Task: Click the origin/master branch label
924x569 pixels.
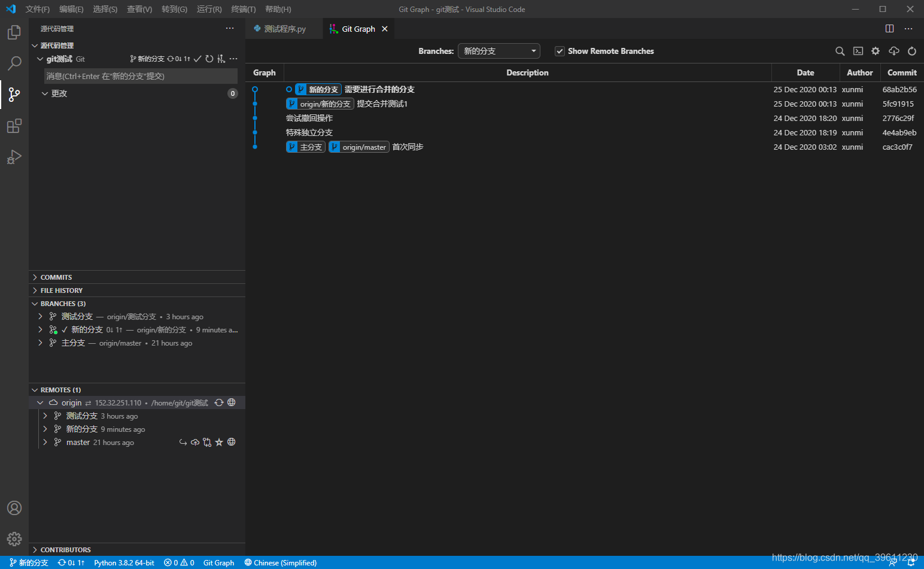Action: 359,147
